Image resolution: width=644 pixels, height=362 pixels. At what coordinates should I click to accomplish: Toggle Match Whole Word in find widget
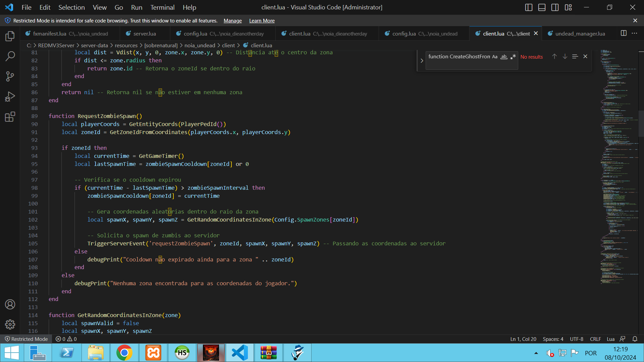click(504, 57)
